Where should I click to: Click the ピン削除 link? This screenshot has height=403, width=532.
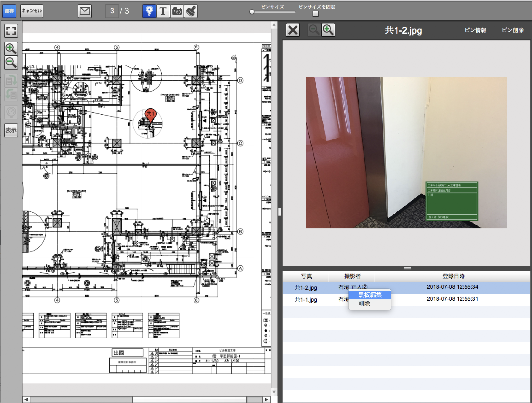click(512, 30)
